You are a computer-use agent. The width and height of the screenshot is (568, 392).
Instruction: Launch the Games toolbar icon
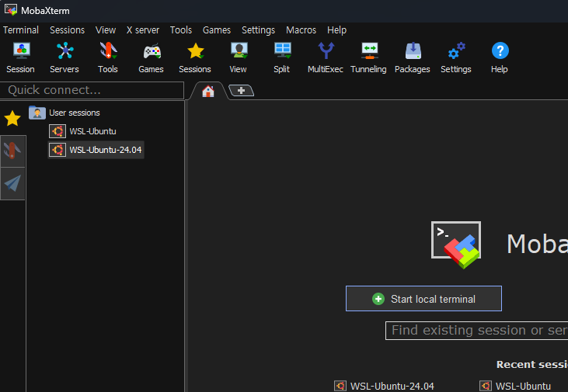tap(152, 58)
